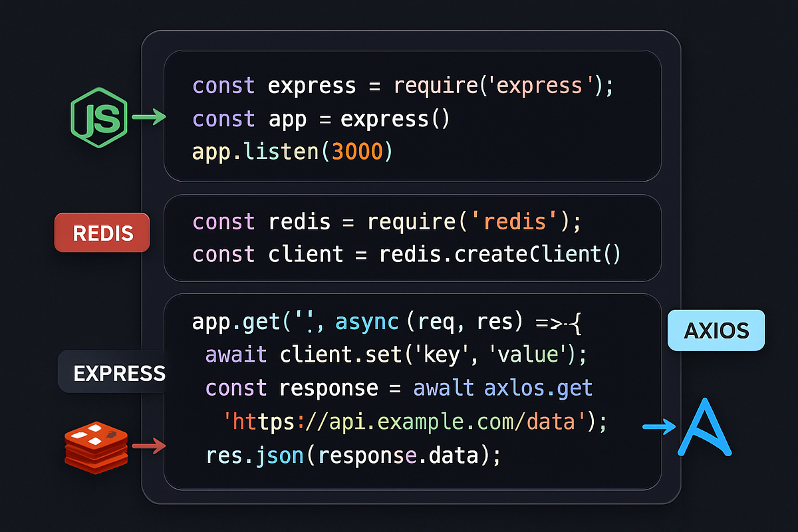Click the Node.js hexagonal JS logo

(x=99, y=117)
